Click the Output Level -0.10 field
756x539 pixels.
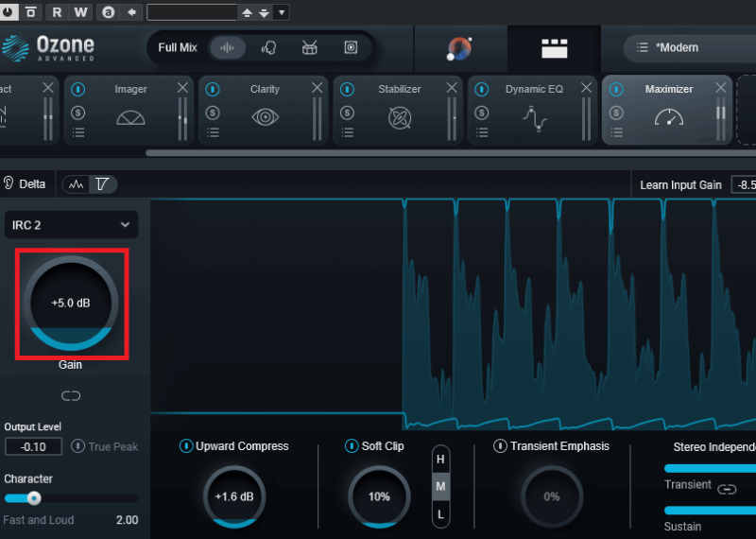tap(33, 447)
